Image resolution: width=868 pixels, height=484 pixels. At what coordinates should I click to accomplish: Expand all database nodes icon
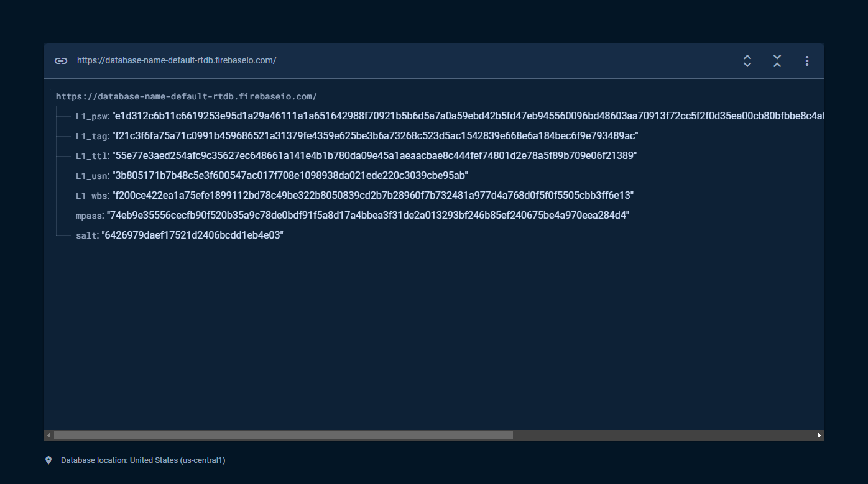pos(747,61)
